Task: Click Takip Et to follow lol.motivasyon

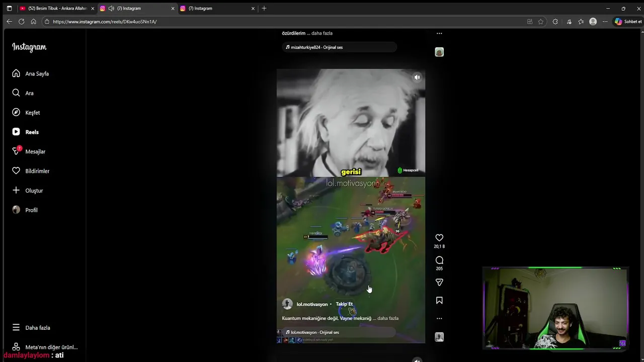Action: tap(344, 304)
